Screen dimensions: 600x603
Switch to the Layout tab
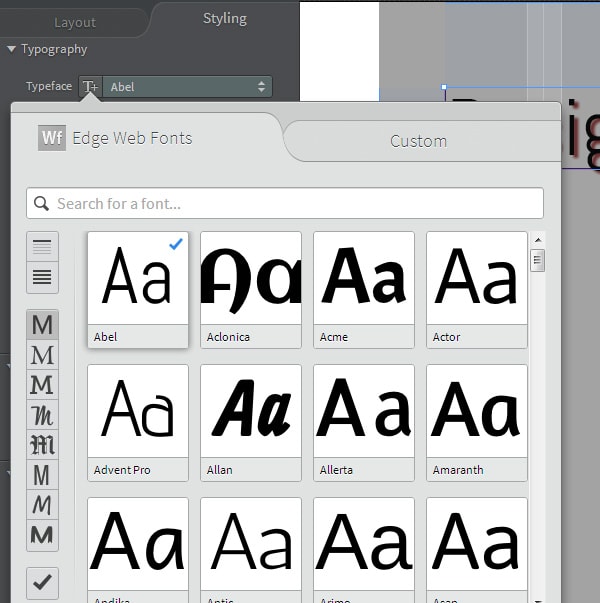pyautogui.click(x=75, y=22)
